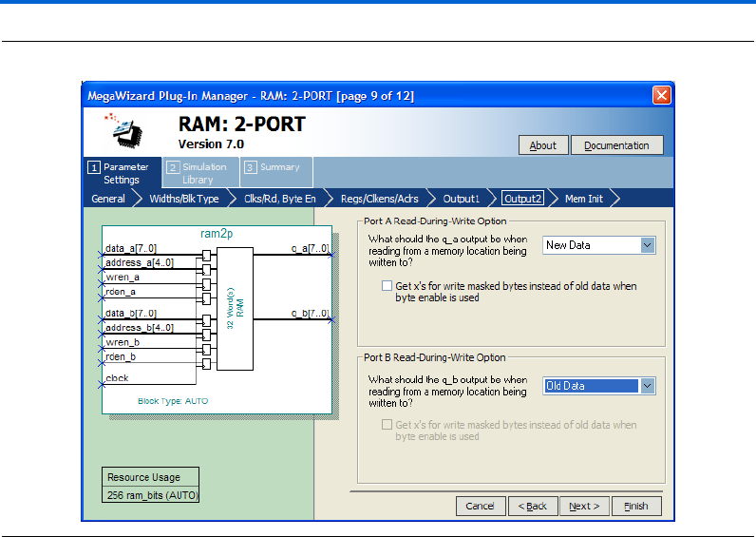Go to the Widths/Blk Type page
The width and height of the screenshot is (756, 537).
click(x=184, y=199)
